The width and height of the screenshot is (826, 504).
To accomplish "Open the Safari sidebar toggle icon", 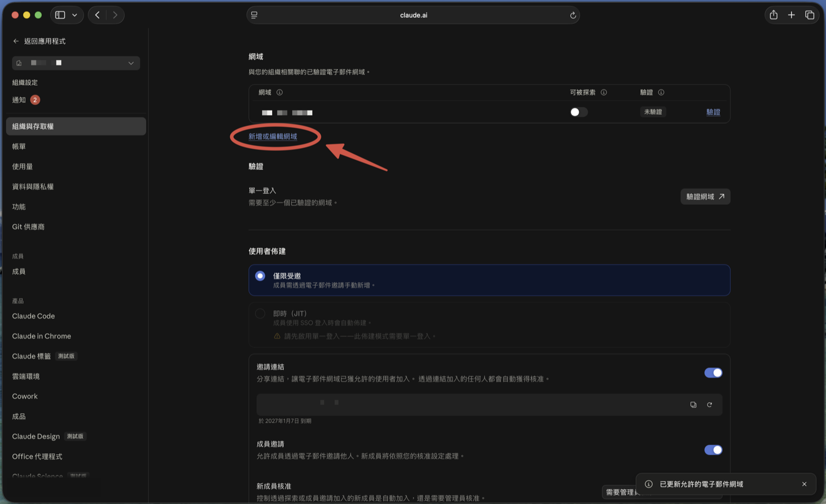I will [x=60, y=15].
